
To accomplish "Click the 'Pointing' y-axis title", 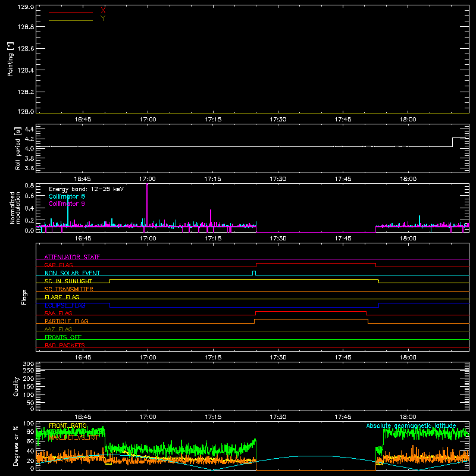I will coord(10,59).
